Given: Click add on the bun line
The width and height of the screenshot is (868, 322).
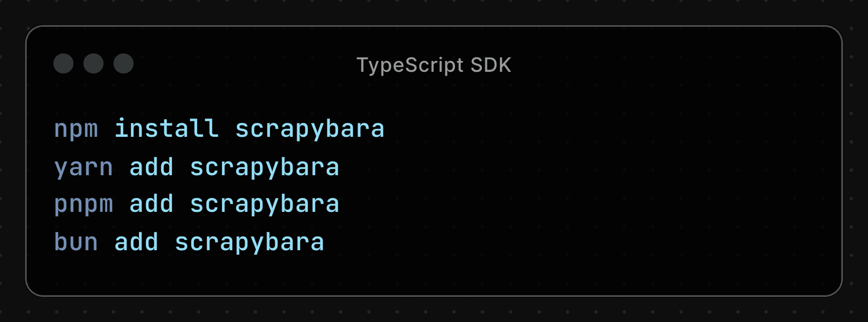Looking at the screenshot, I should point(136,242).
